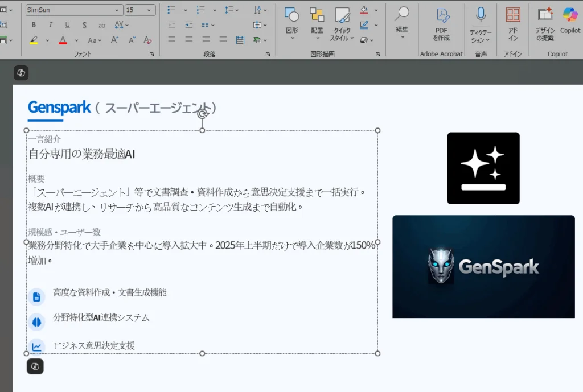The width and height of the screenshot is (583, 392).
Task: Click the text box rotation handle
Action: coord(202,114)
